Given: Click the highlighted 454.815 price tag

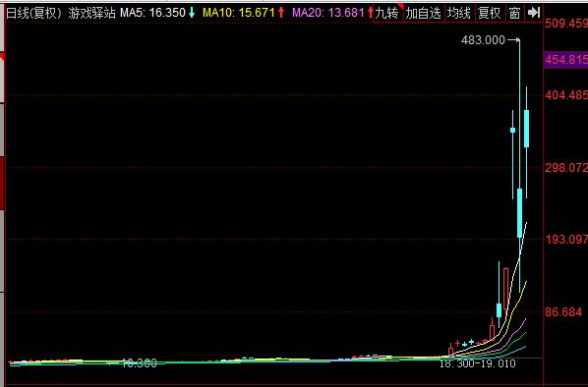Looking at the screenshot, I should click(x=565, y=60).
